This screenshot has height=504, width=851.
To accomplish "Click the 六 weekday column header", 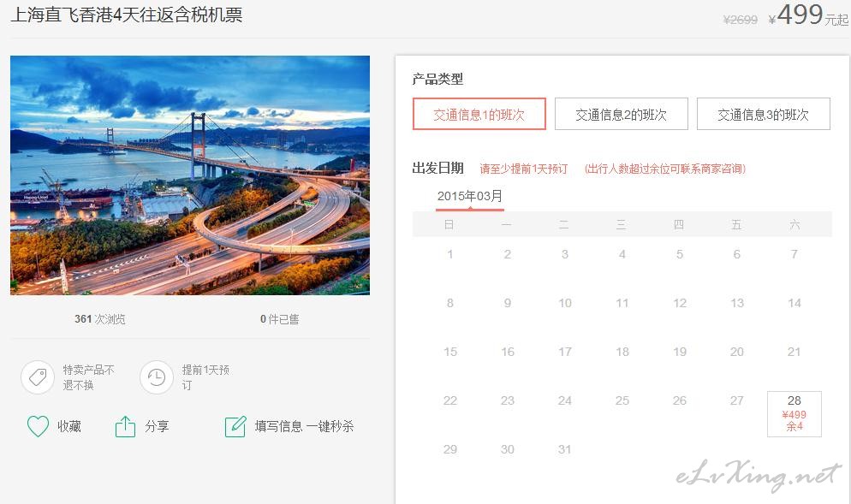I will 794,224.
